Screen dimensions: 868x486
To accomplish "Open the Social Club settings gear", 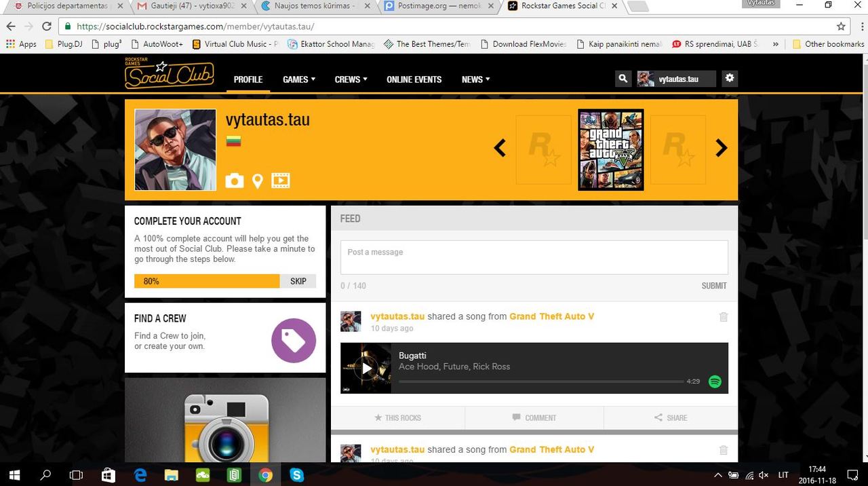I will 730,78.
